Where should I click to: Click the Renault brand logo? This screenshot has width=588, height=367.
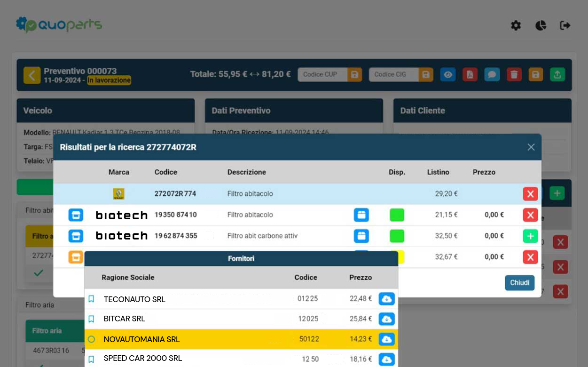(118, 194)
